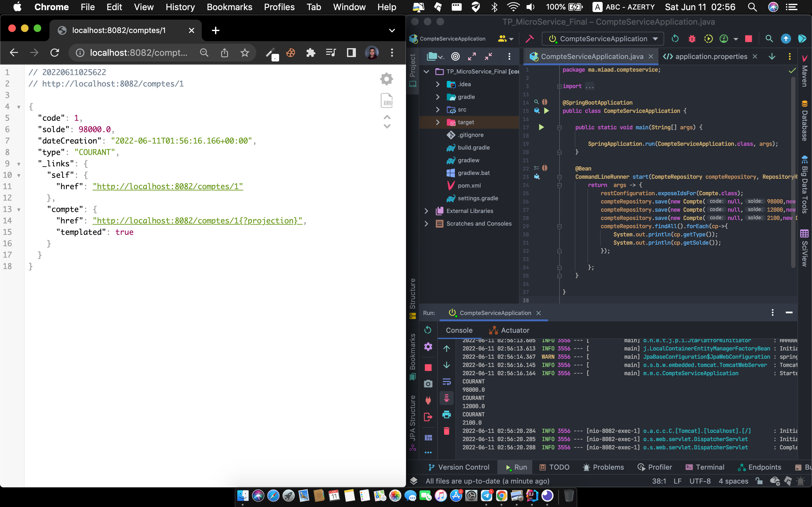Screen dimensions: 812x507
Task: Click the Build hammer icon
Action: [x=529, y=39]
